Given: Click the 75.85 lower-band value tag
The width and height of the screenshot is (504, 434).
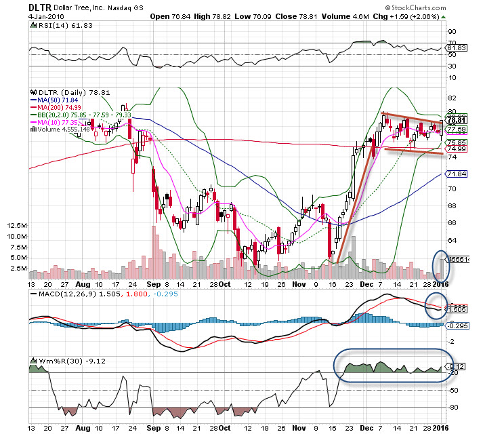Looking at the screenshot, I should [x=457, y=142].
